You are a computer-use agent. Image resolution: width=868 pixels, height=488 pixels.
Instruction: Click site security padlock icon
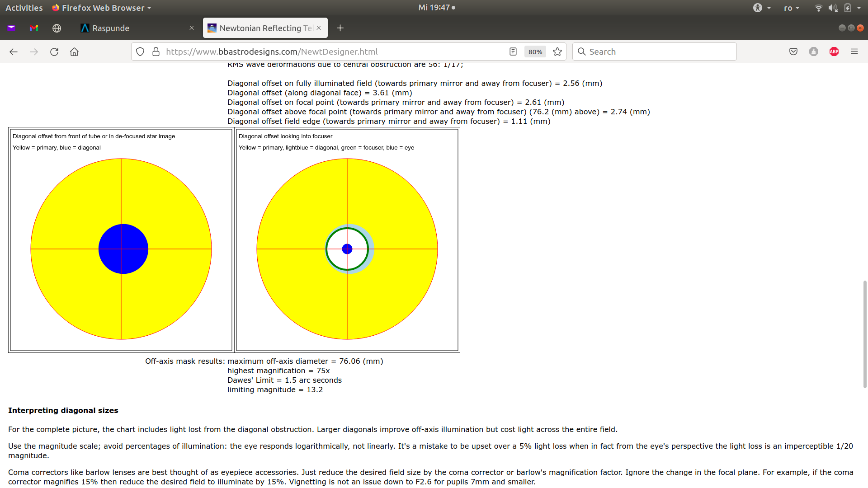156,52
